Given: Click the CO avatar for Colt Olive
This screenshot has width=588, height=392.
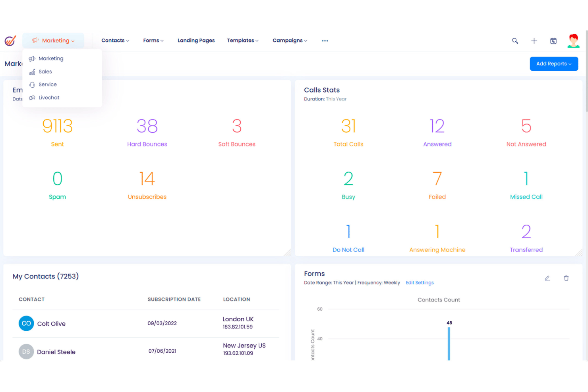Looking at the screenshot, I should tap(26, 323).
